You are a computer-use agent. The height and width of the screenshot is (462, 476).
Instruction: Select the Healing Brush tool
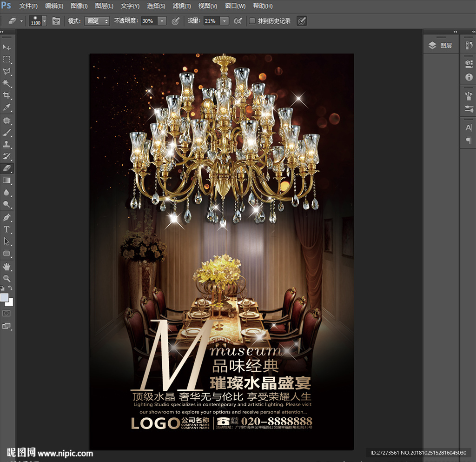7,121
